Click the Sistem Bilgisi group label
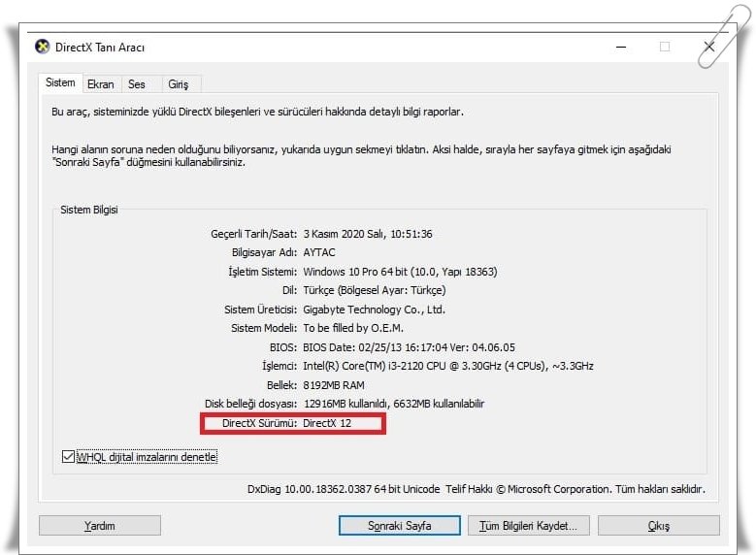 pos(89,210)
